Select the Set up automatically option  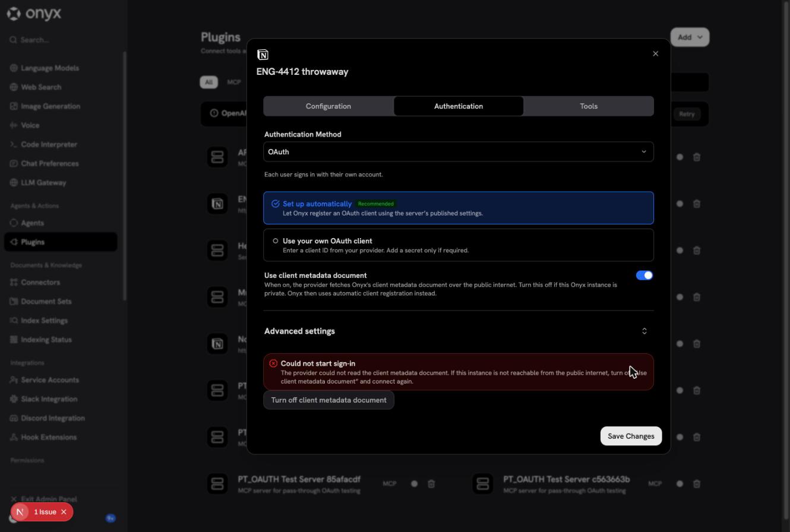click(459, 208)
